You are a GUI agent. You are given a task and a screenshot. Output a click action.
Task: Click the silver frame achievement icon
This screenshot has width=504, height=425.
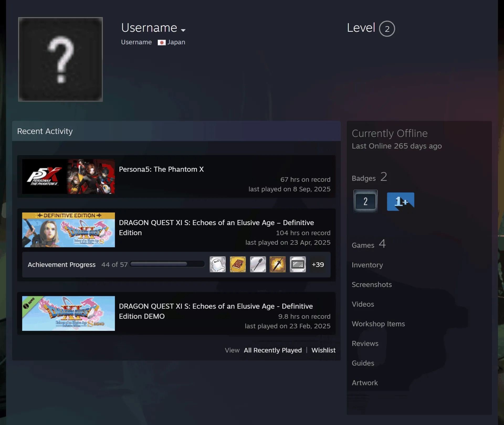pyautogui.click(x=298, y=264)
